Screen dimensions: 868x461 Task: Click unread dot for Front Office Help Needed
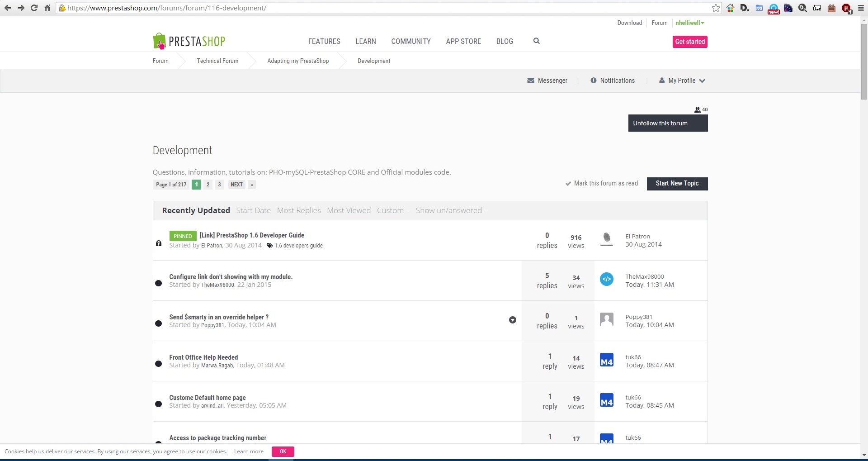click(158, 364)
